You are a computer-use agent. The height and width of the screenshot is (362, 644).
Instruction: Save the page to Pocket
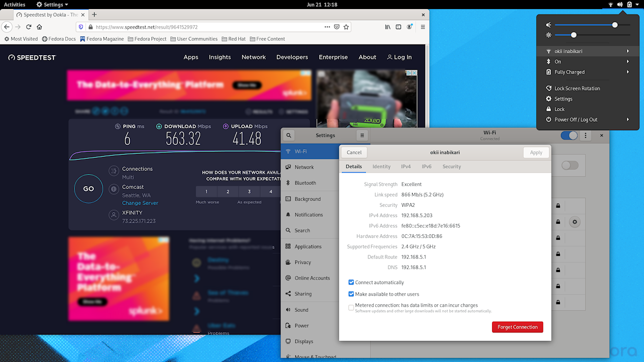click(x=337, y=27)
